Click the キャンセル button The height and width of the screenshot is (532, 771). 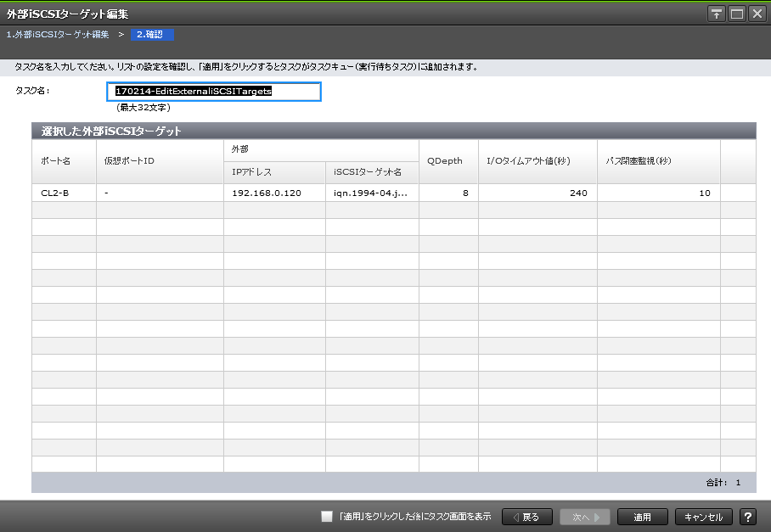(703, 517)
